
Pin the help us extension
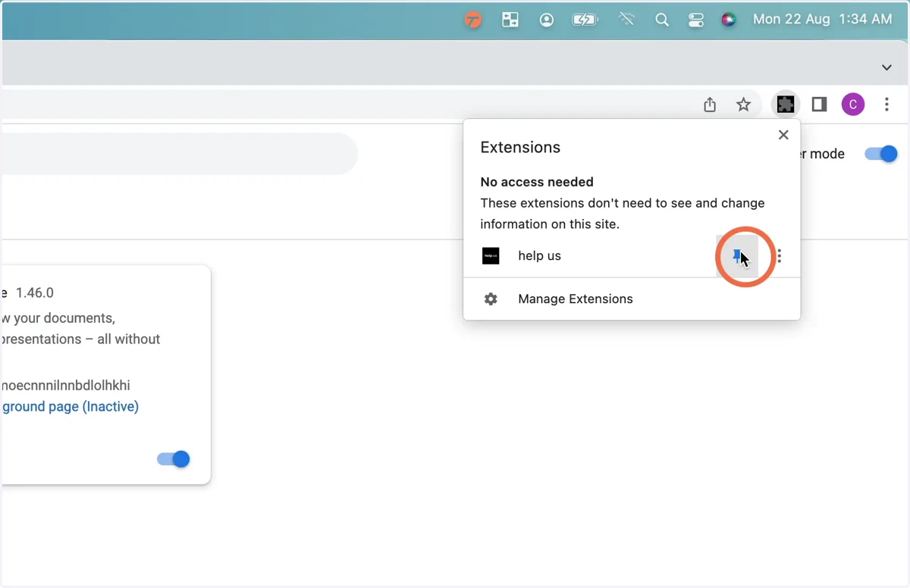(736, 256)
